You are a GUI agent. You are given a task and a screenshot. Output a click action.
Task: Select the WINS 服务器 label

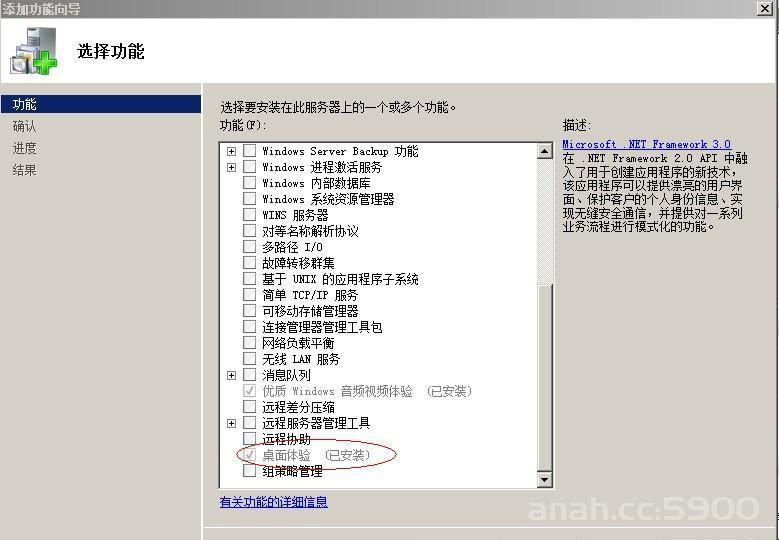pyautogui.click(x=295, y=215)
